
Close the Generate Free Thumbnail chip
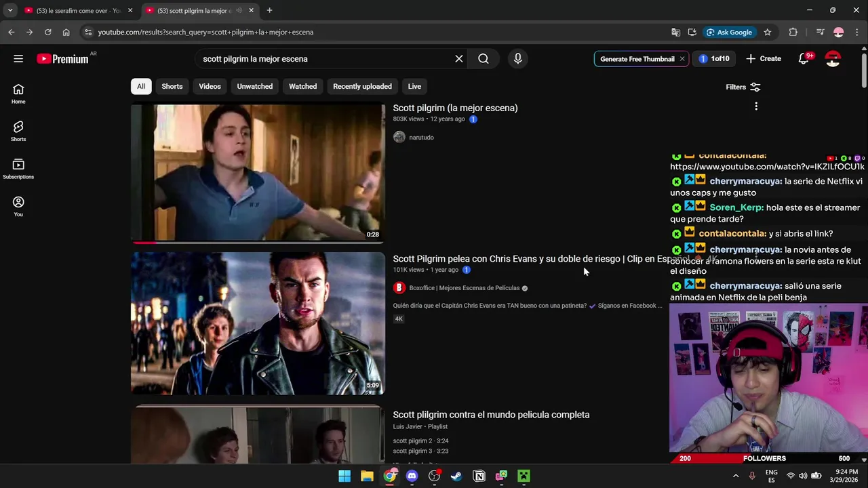pyautogui.click(x=682, y=59)
